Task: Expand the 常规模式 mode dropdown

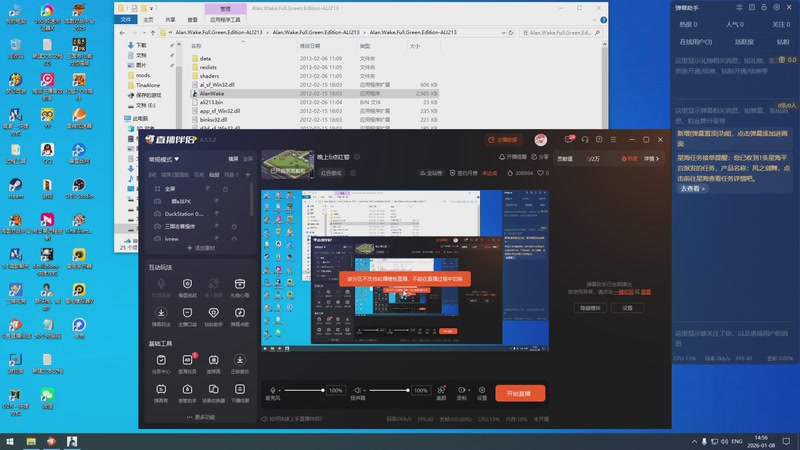Action: tap(164, 159)
